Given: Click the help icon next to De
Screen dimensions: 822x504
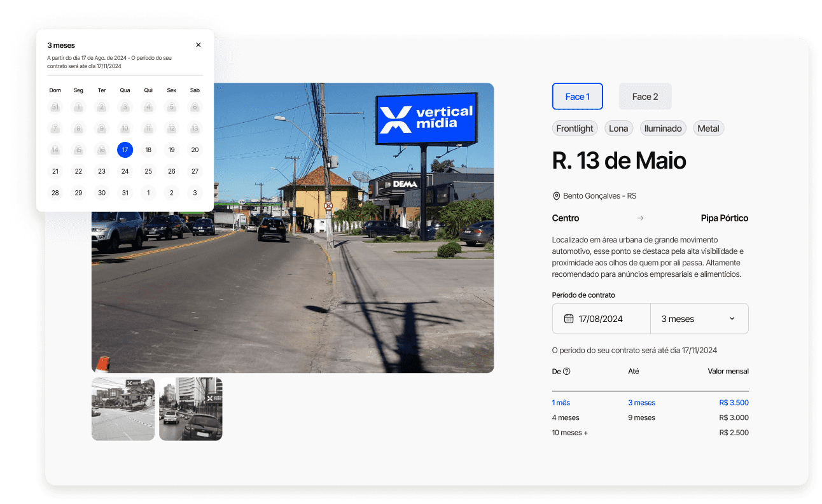Looking at the screenshot, I should (x=567, y=372).
